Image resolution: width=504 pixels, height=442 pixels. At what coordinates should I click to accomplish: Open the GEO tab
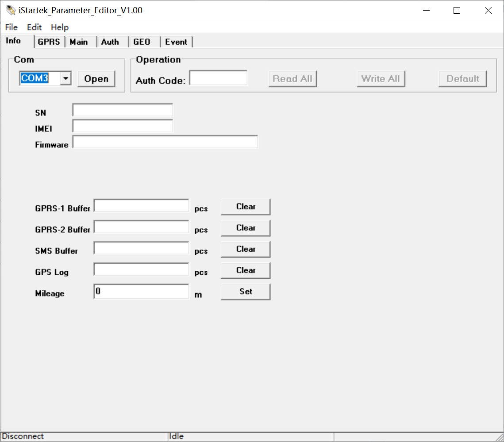(142, 42)
